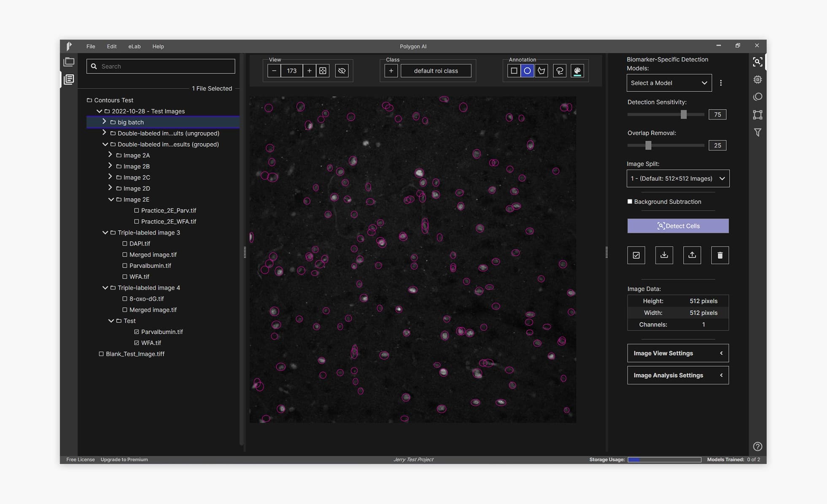Open the filter funnel sidebar icon

click(x=757, y=132)
